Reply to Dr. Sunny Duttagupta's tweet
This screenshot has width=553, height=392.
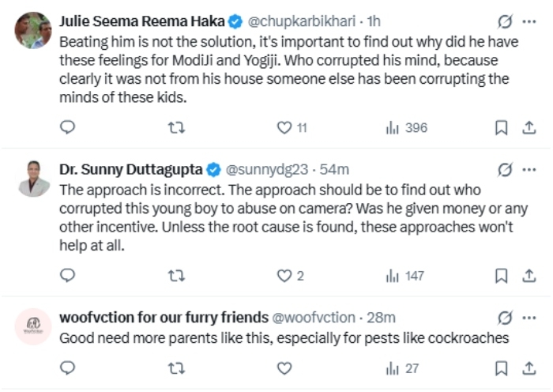[67, 275]
